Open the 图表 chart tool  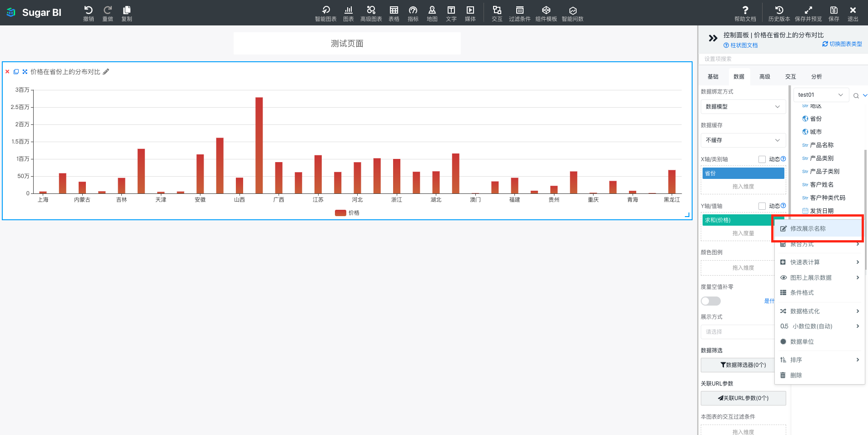coord(349,13)
